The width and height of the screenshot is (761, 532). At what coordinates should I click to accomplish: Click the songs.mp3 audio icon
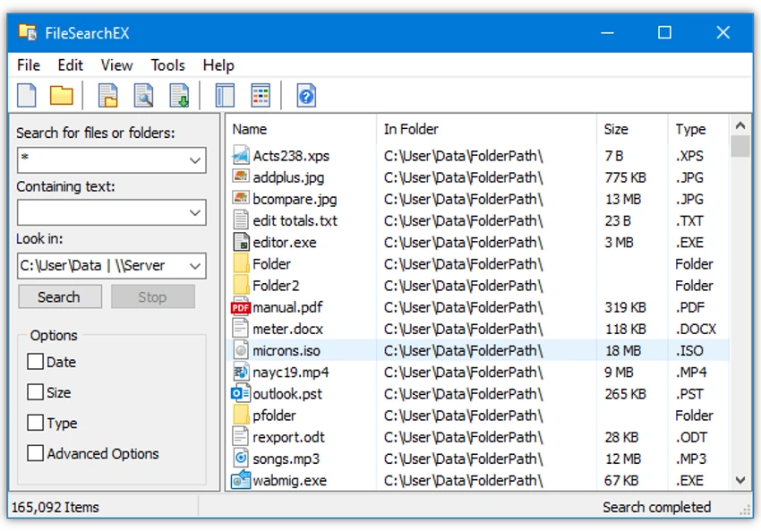[241, 459]
